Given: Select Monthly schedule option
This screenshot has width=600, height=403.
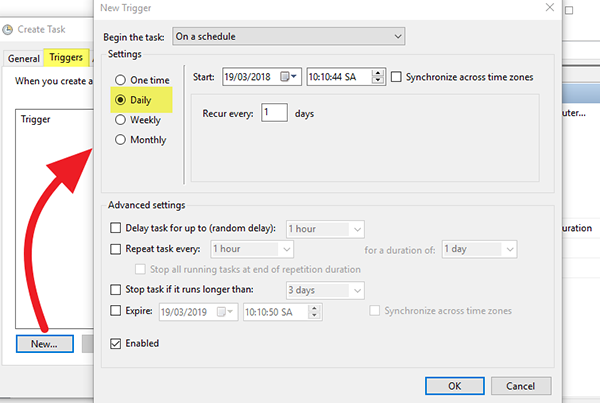Looking at the screenshot, I should (122, 140).
